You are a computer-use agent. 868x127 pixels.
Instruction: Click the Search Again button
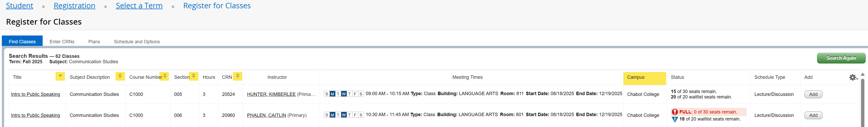tap(841, 58)
